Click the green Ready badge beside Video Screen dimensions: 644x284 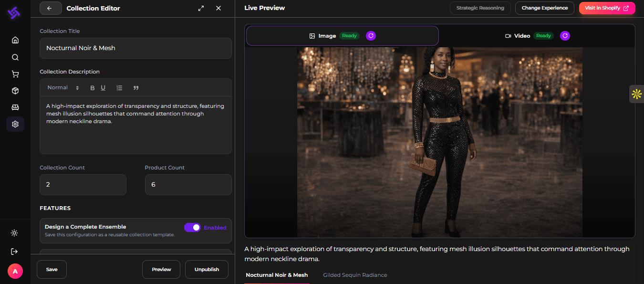point(543,36)
